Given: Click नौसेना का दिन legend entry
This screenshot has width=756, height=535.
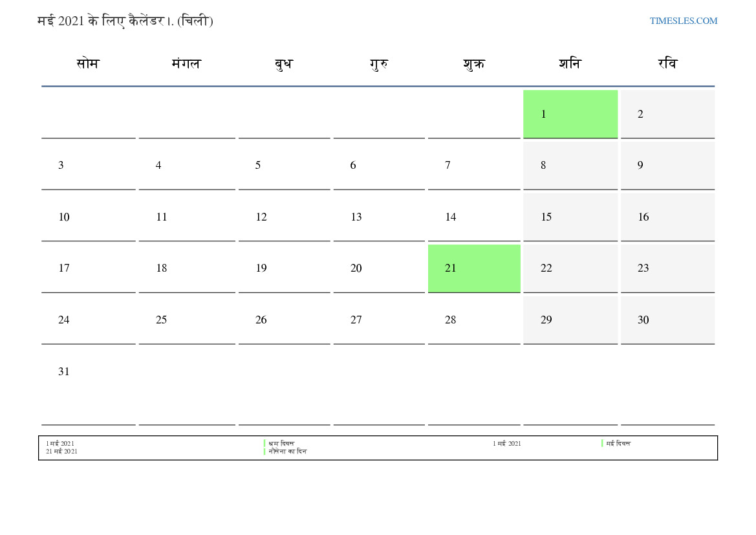Looking at the screenshot, I should click(x=287, y=452).
